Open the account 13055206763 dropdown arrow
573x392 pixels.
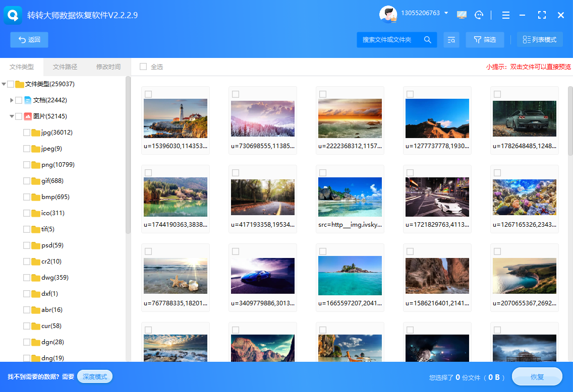pyautogui.click(x=446, y=13)
